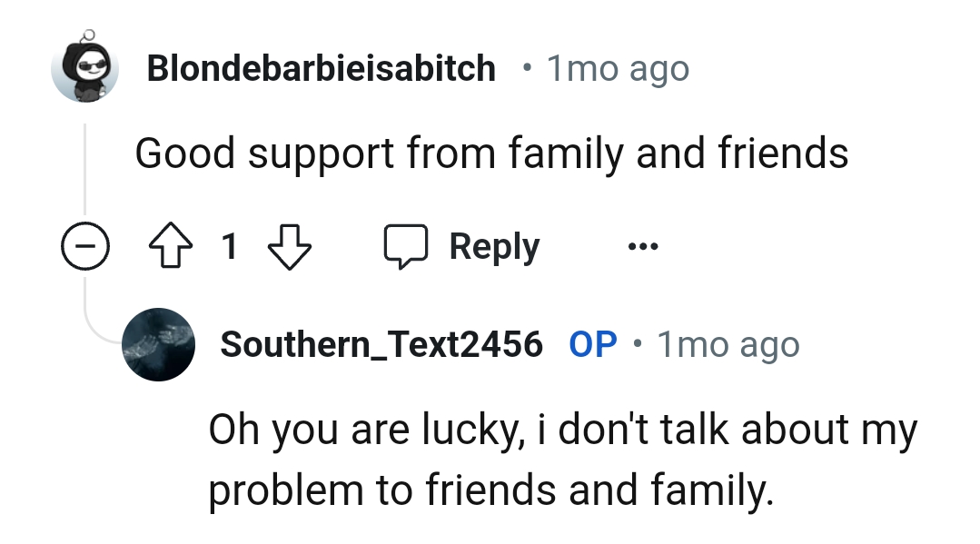
Task: Click the 1mo ago timestamp on the top comment
Action: coord(618,67)
